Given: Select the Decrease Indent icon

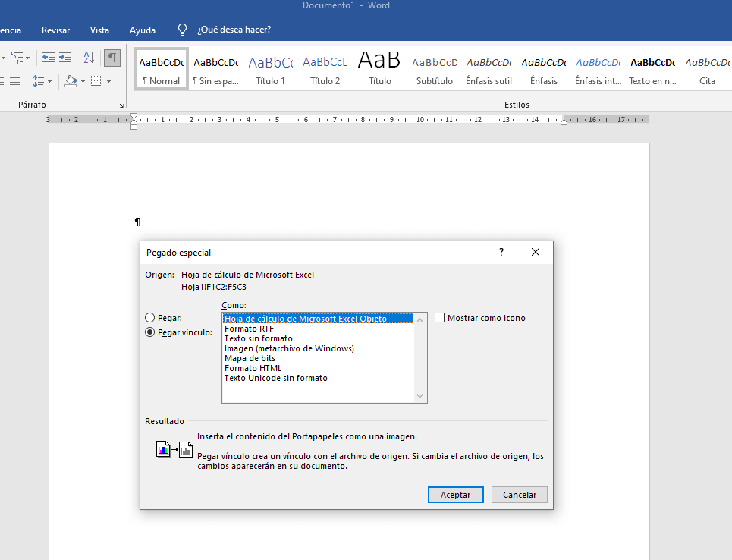Looking at the screenshot, I should [49, 57].
